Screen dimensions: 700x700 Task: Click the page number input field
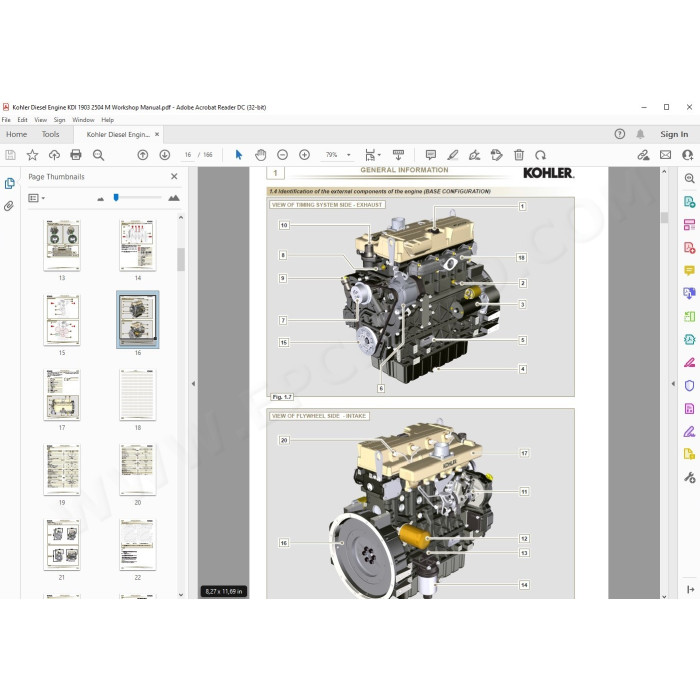[x=188, y=155]
